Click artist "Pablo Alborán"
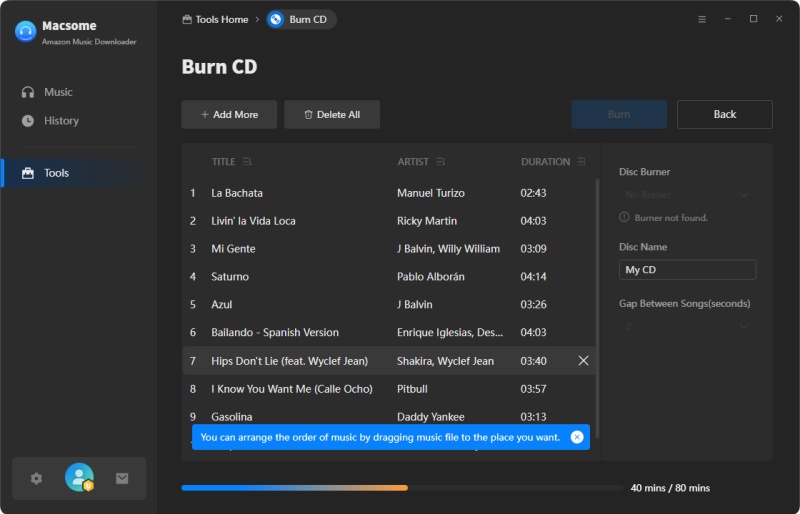 click(x=431, y=277)
